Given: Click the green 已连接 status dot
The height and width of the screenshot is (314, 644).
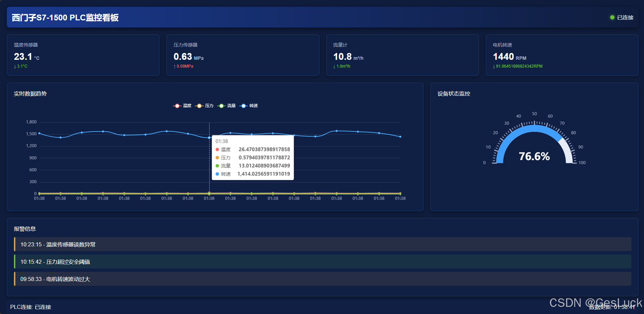Looking at the screenshot, I should click(x=612, y=17).
